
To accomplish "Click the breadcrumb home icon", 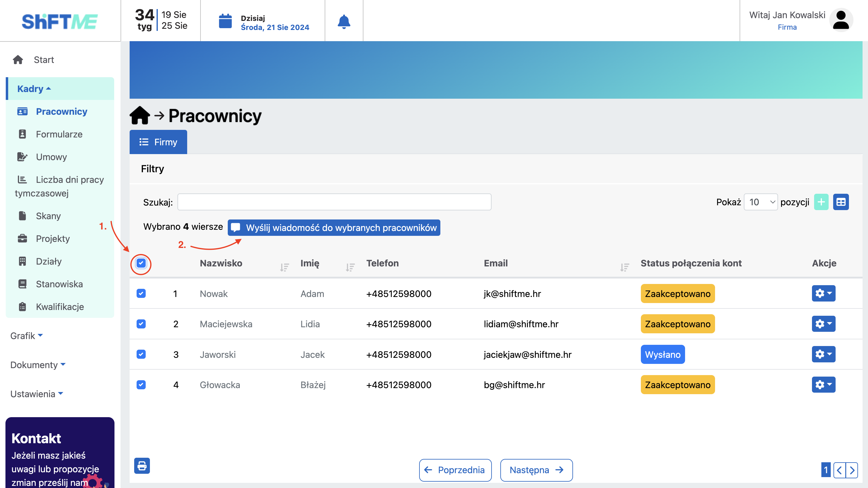I will pyautogui.click(x=140, y=116).
